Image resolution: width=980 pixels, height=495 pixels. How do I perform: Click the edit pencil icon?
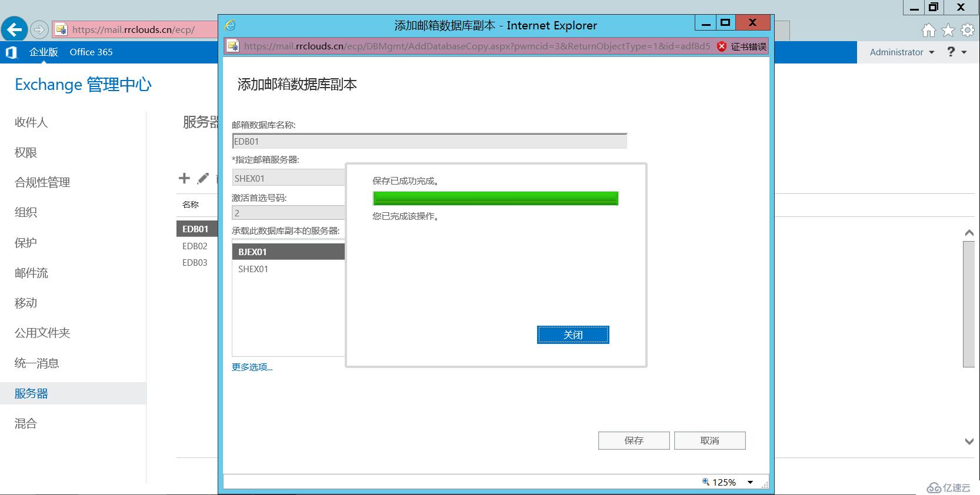pos(203,178)
